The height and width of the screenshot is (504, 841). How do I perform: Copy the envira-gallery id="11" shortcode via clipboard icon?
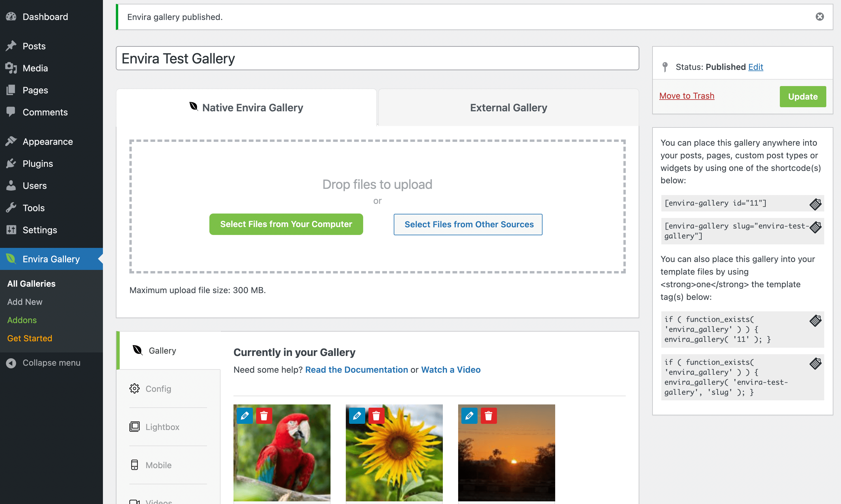(815, 204)
